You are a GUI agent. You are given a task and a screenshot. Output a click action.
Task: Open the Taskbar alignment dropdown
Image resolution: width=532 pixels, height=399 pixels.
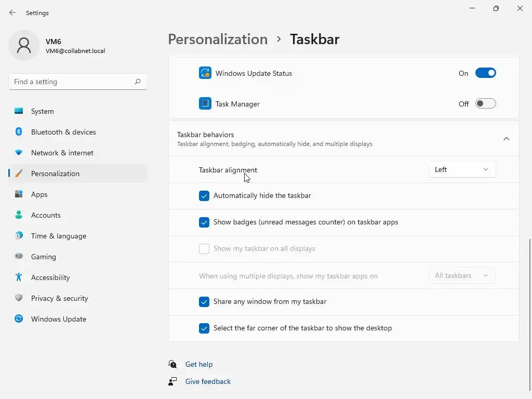click(462, 169)
